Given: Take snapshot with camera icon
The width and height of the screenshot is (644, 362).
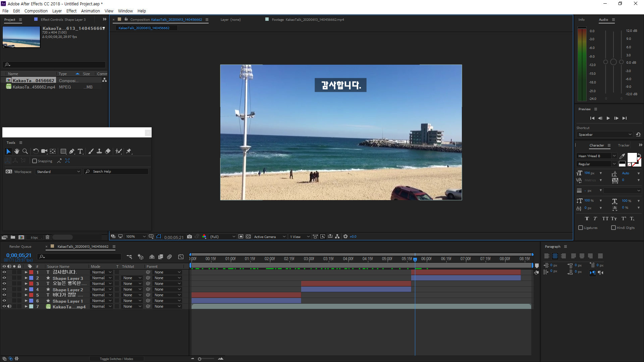Looking at the screenshot, I should (190, 237).
